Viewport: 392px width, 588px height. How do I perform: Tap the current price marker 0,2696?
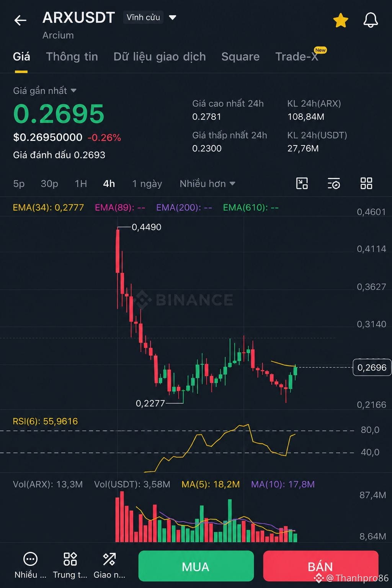point(372,367)
